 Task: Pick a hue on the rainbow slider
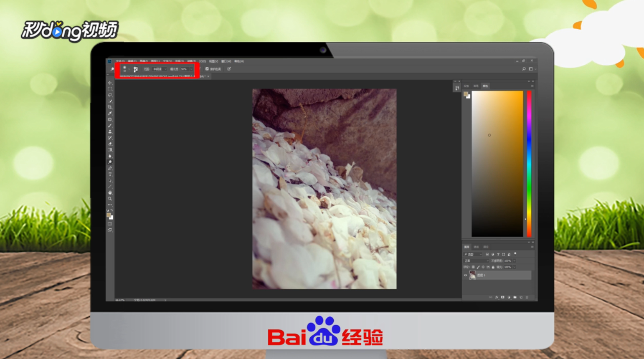529,164
